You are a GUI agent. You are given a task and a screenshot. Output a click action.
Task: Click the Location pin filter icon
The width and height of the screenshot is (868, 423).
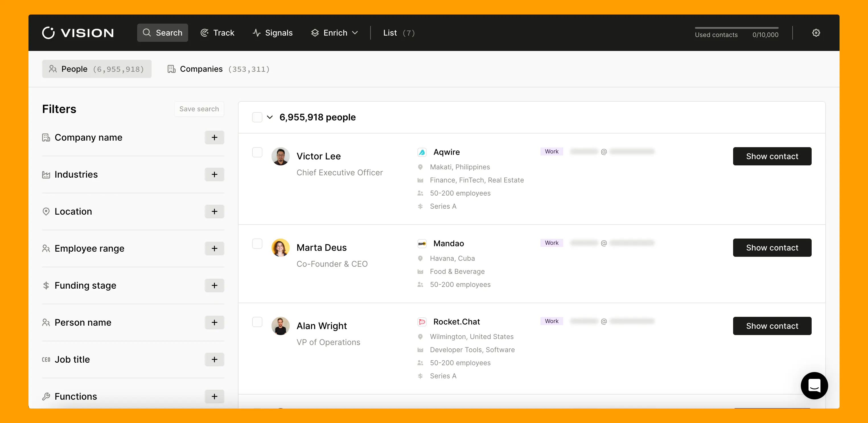[x=46, y=211]
